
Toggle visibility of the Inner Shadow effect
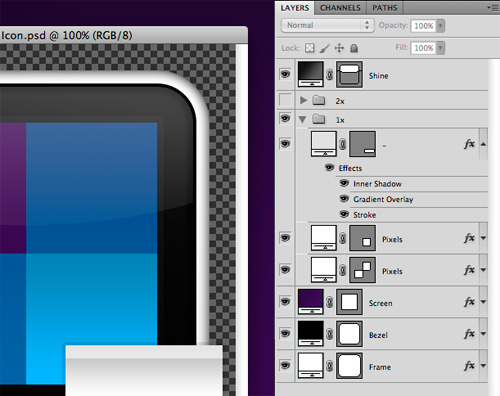point(344,183)
